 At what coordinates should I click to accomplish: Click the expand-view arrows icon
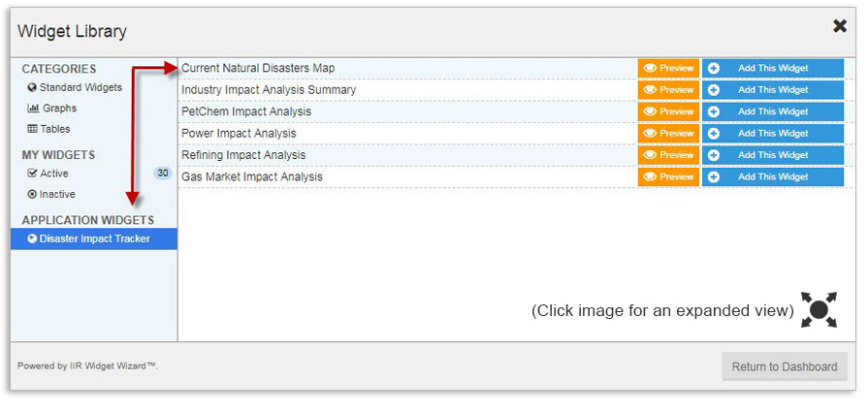point(819,310)
